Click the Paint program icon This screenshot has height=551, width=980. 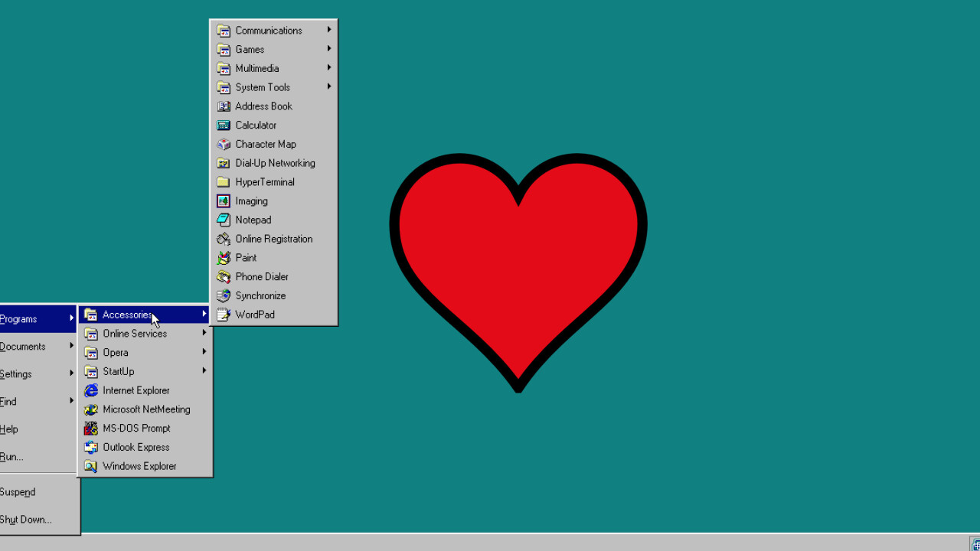(x=224, y=258)
